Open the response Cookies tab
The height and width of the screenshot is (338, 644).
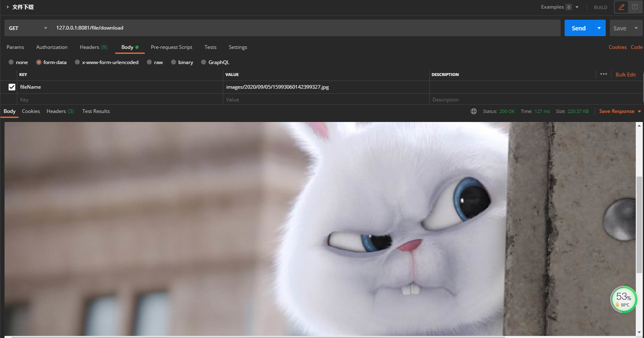pos(31,111)
